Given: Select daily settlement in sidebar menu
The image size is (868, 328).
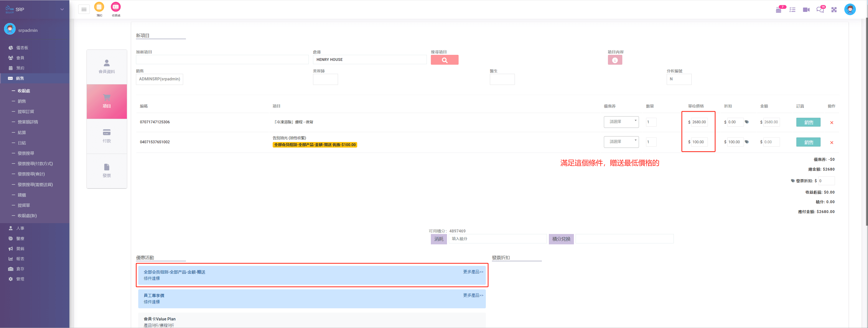Looking at the screenshot, I should click(x=22, y=143).
